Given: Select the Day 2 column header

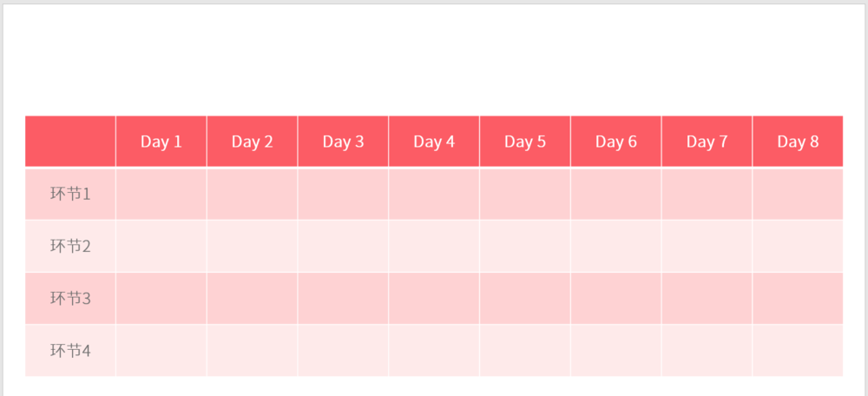Looking at the screenshot, I should 253,142.
